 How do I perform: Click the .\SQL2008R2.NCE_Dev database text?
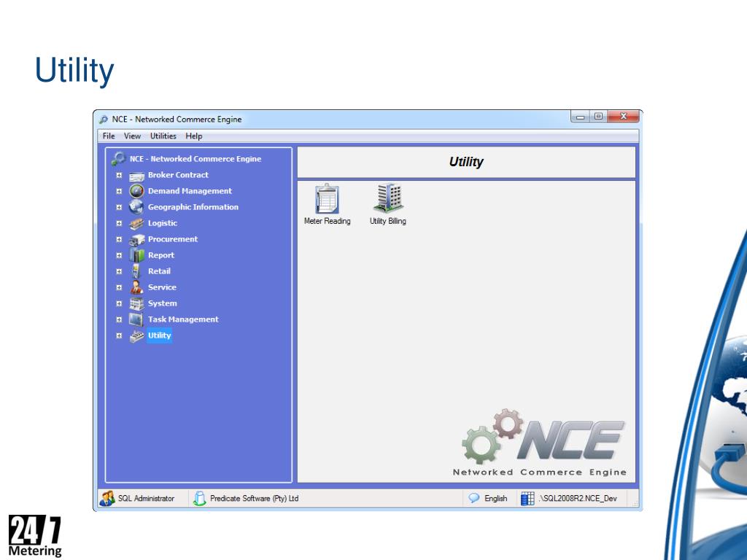pyautogui.click(x=578, y=499)
